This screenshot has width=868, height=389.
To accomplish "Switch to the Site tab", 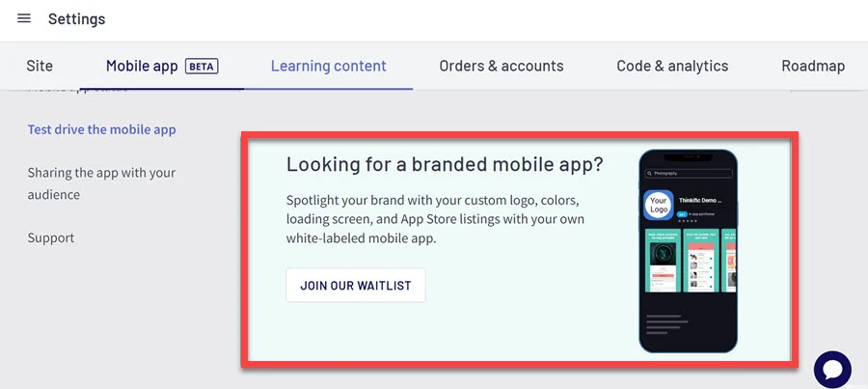I will pos(40,67).
